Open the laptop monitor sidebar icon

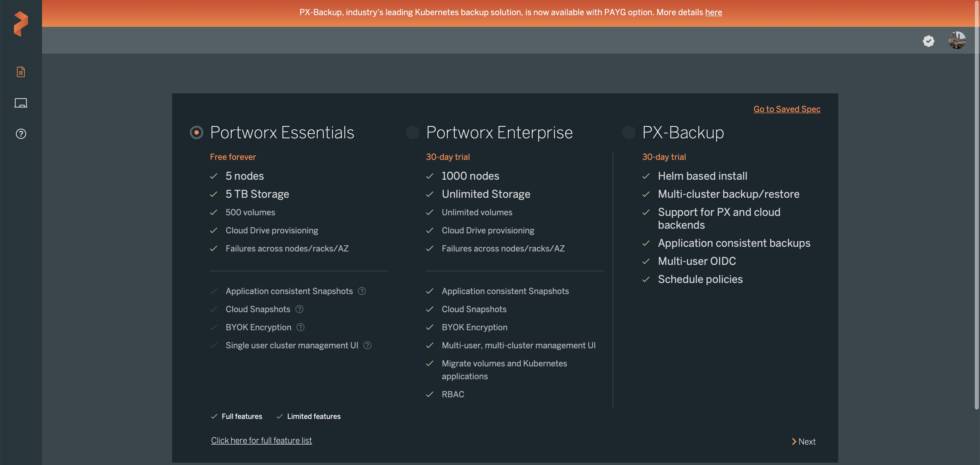(x=20, y=103)
